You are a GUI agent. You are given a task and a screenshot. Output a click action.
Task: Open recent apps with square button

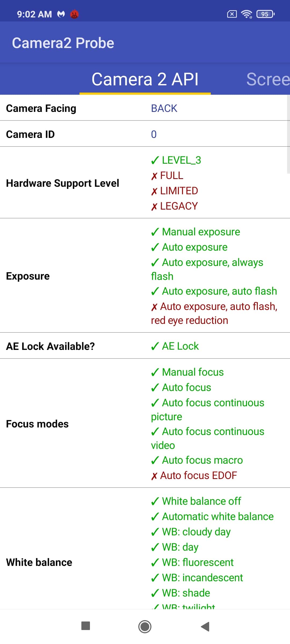pos(85,626)
